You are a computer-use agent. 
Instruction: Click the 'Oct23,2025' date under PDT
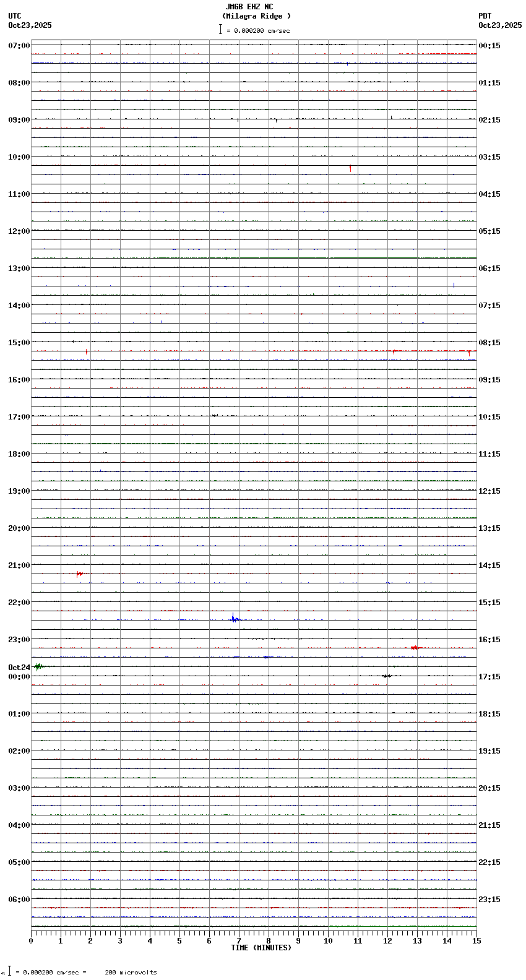coord(500,25)
